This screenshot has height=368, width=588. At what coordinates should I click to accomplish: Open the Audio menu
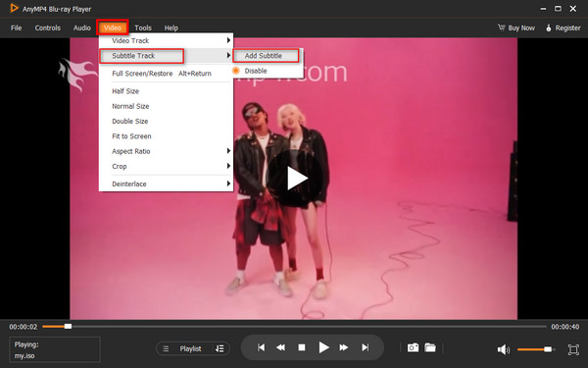tap(81, 27)
